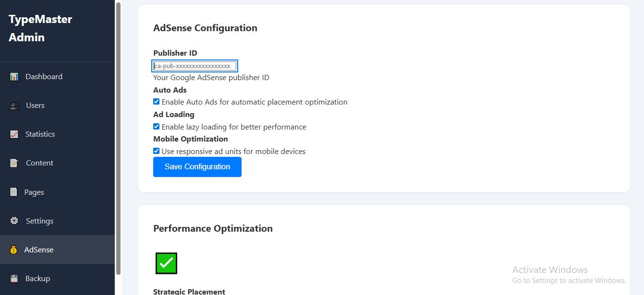Viewport: 644px width, 295px height.
Task: Click the Settings gear icon
Action: [14, 221]
